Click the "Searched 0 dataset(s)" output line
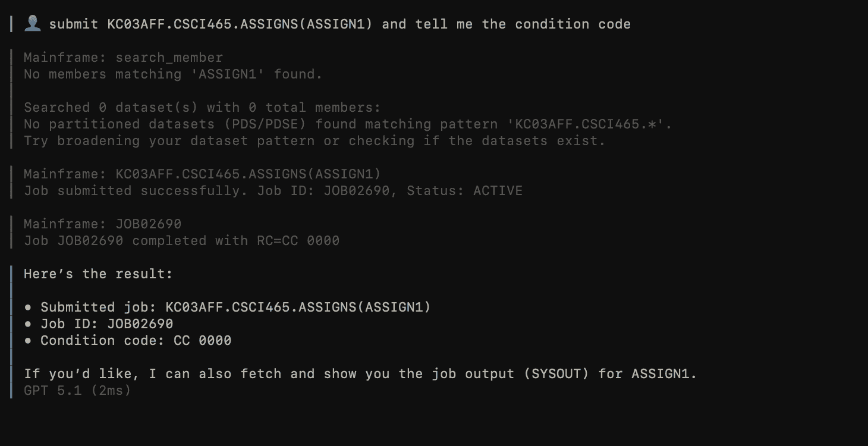The image size is (868, 446). coord(202,108)
